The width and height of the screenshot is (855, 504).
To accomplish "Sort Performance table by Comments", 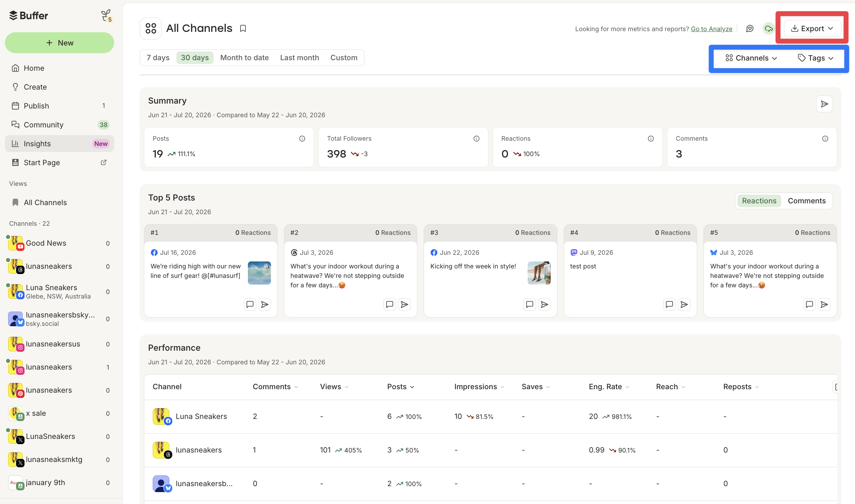I will [x=275, y=387].
